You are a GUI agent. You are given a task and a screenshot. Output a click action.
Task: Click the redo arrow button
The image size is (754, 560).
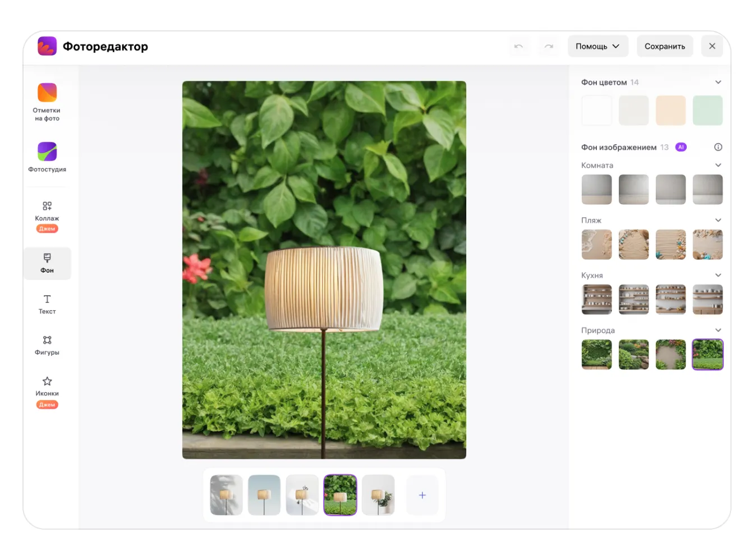click(549, 46)
